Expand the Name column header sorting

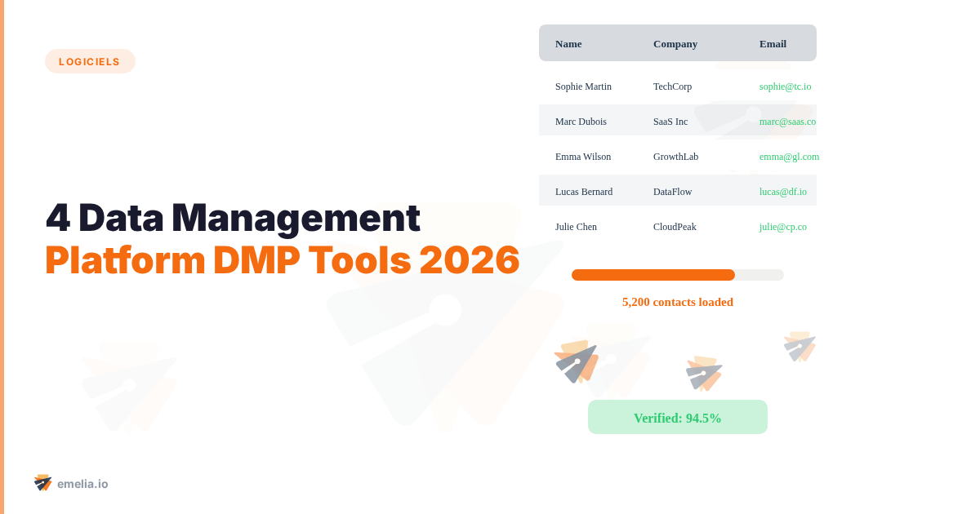pyautogui.click(x=568, y=43)
